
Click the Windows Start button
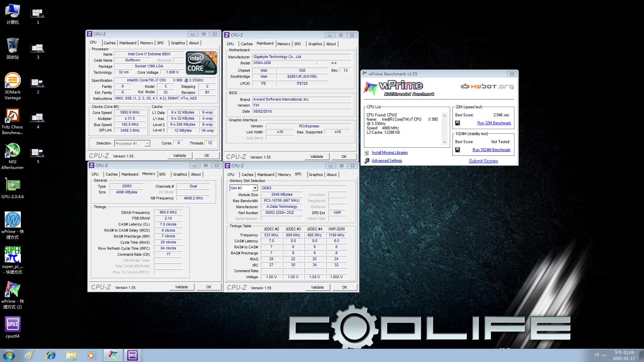pos(8,356)
